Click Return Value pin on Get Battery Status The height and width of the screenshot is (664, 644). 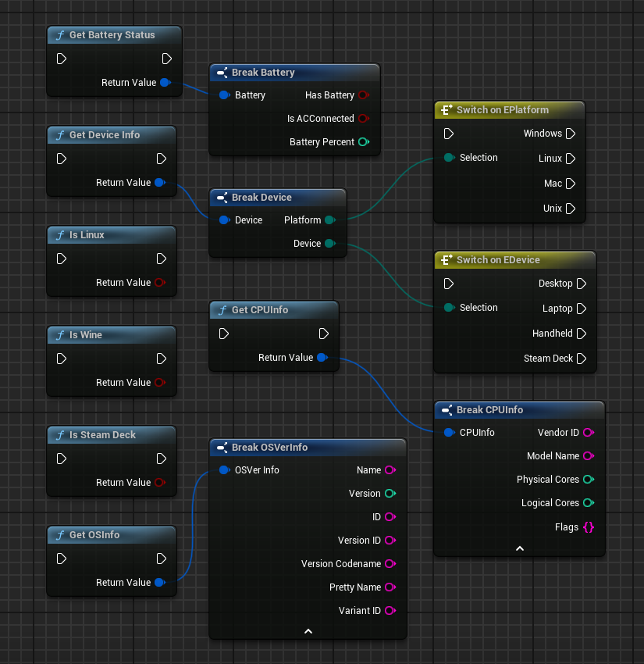point(165,83)
